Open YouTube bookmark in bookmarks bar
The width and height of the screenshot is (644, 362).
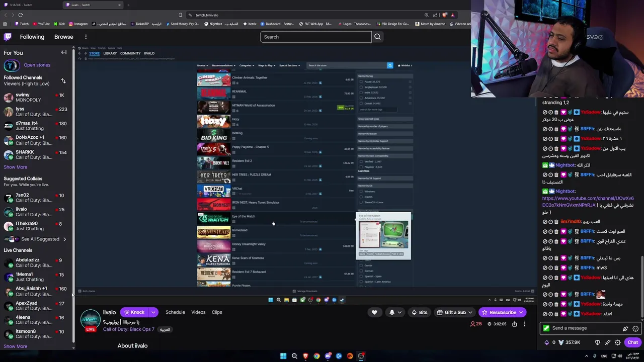(41, 24)
